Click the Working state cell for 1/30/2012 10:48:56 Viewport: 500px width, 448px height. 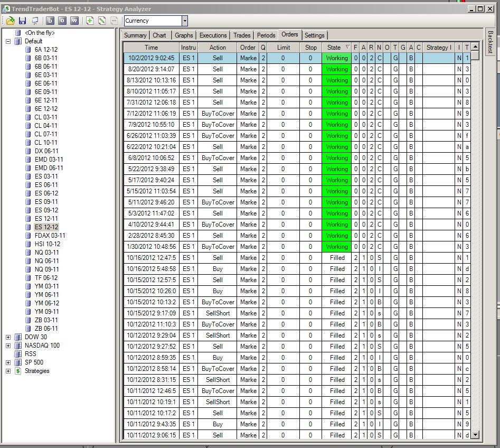click(x=337, y=247)
